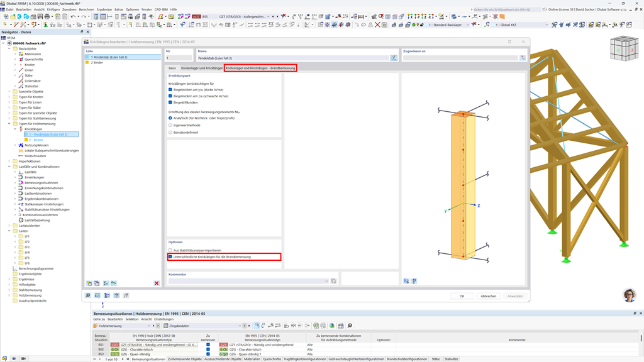Click the object-selection icon in Zugewiesen an

(523, 58)
